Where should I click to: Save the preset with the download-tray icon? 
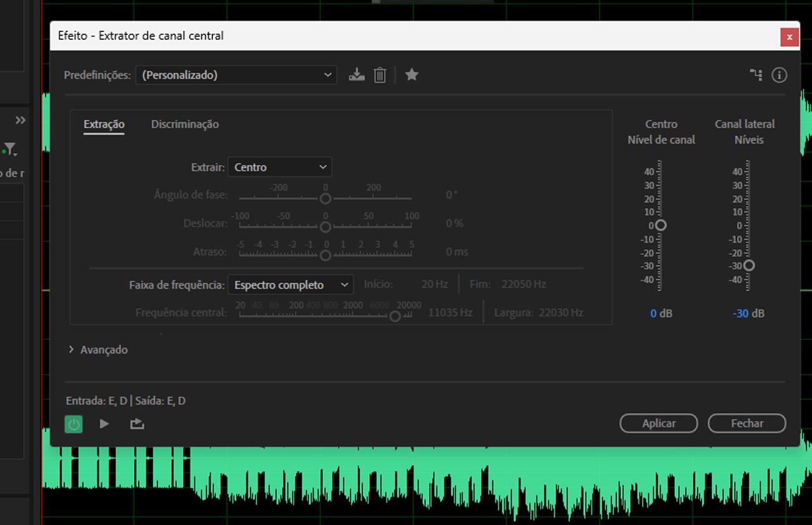[357, 75]
